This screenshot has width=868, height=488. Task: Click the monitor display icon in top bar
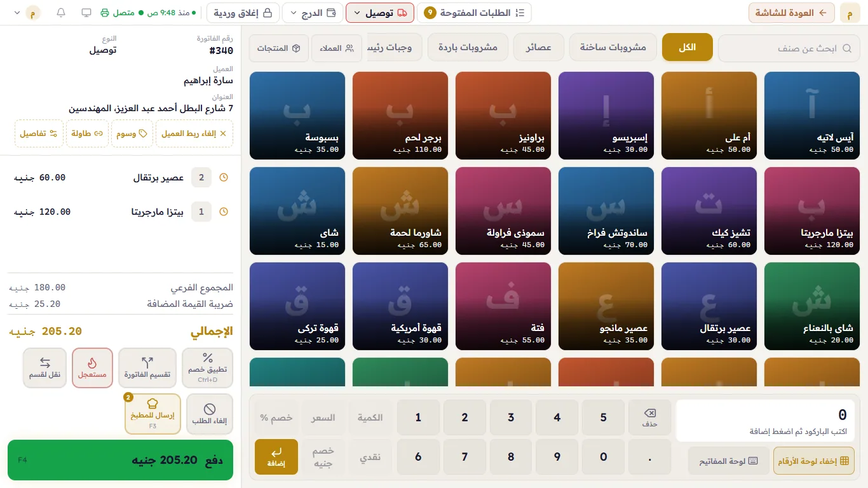[x=86, y=13]
